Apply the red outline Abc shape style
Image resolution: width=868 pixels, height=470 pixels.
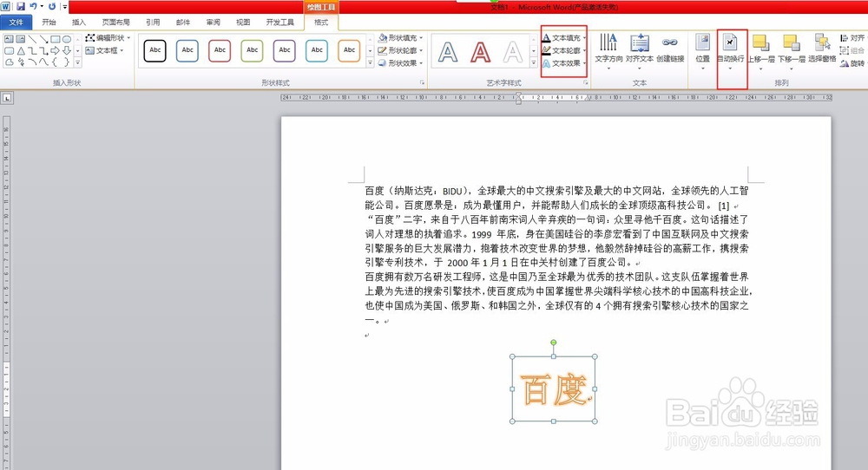coord(220,51)
